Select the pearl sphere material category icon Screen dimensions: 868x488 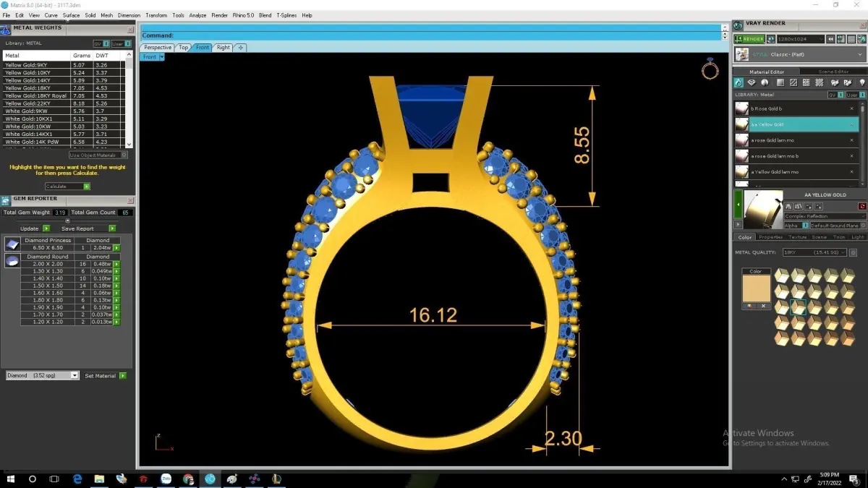765,83
